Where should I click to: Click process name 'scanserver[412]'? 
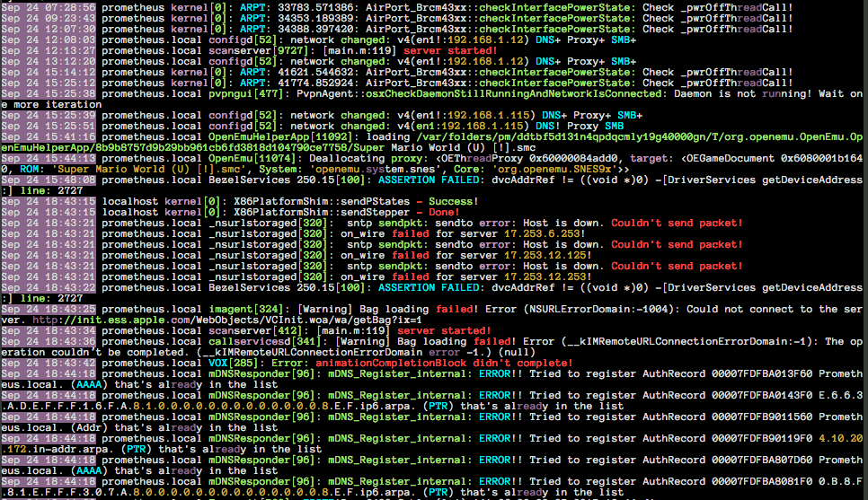tap(255, 330)
